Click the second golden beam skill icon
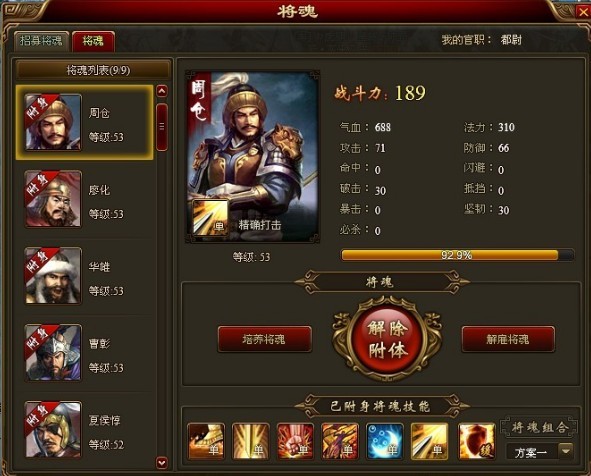The height and width of the screenshot is (476, 591). (x=251, y=441)
